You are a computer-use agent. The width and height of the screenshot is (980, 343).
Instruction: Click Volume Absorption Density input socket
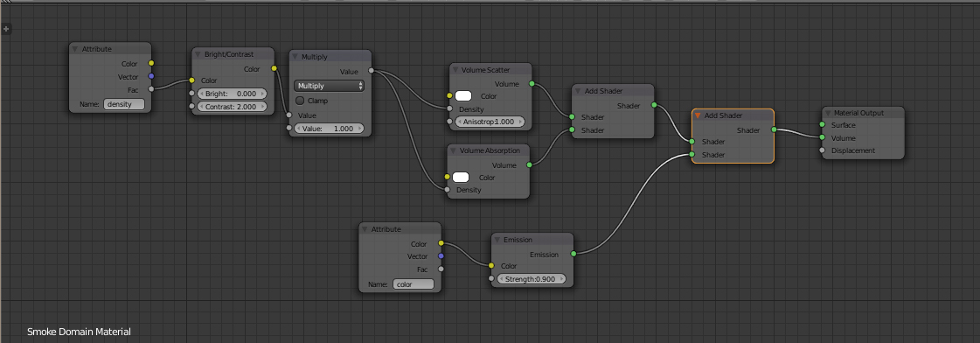(x=447, y=190)
